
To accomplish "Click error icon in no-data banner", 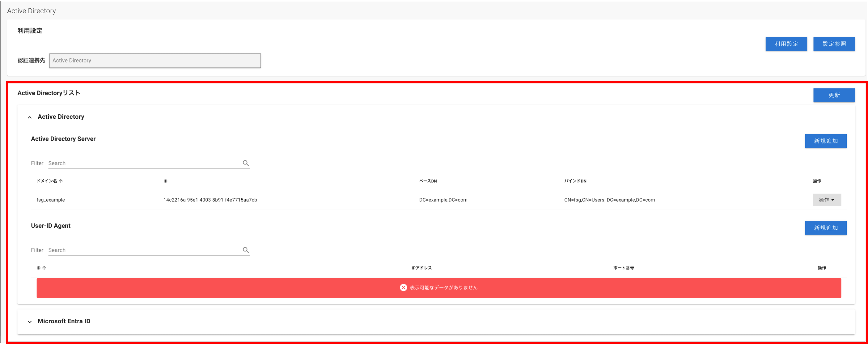I will click(x=403, y=287).
